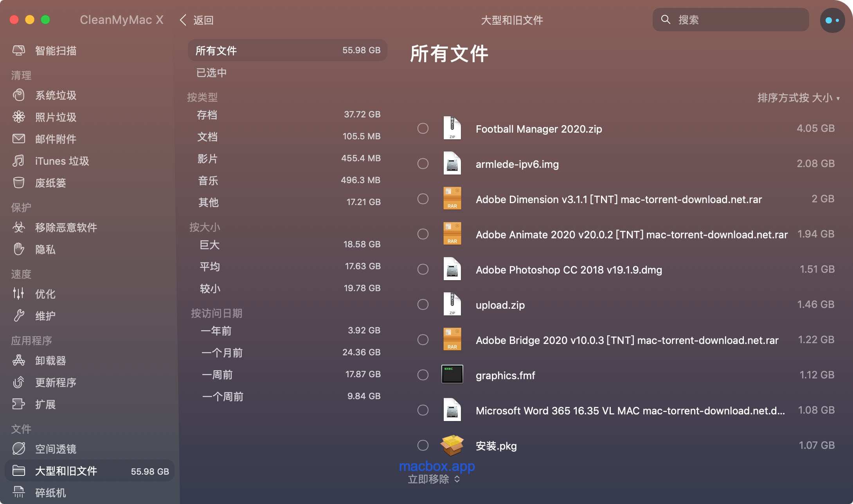Open Photo Junk (照片垃圾) flower icon
This screenshot has width=853, height=504.
(x=18, y=117)
